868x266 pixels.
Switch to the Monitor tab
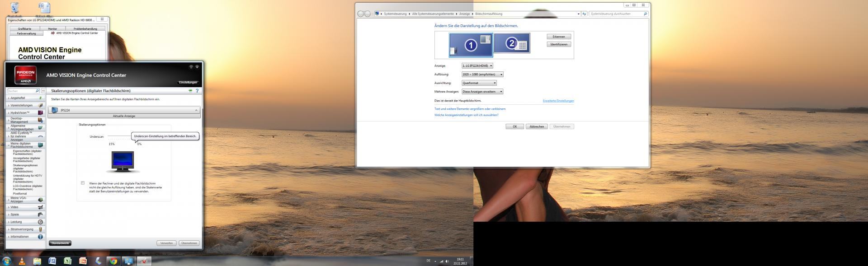point(52,28)
